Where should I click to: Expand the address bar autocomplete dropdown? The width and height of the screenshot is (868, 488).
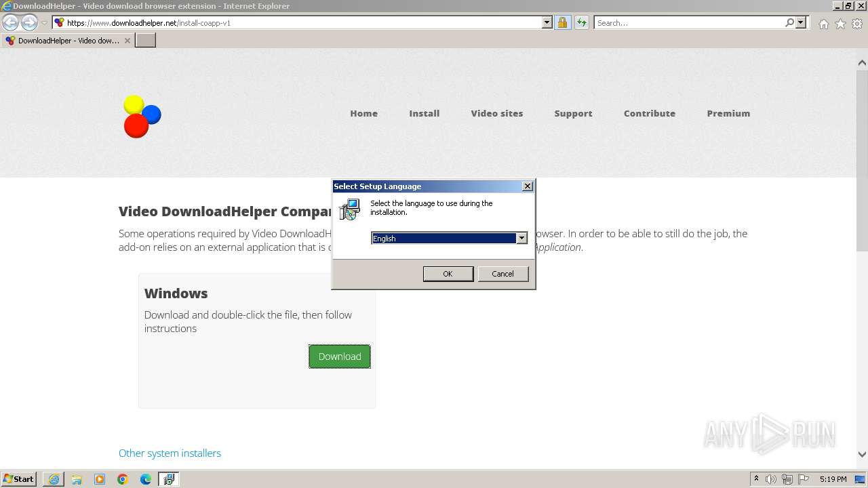547,22
